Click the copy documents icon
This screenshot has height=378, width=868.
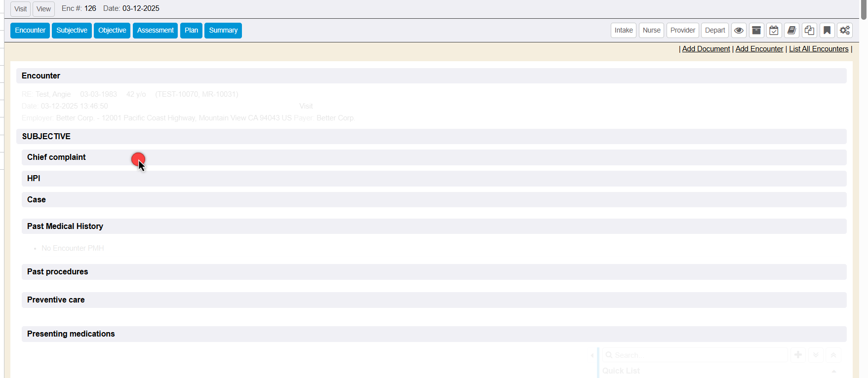click(x=809, y=31)
